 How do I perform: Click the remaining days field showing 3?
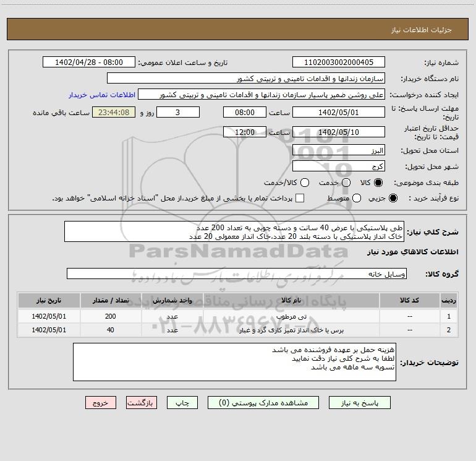178,112
